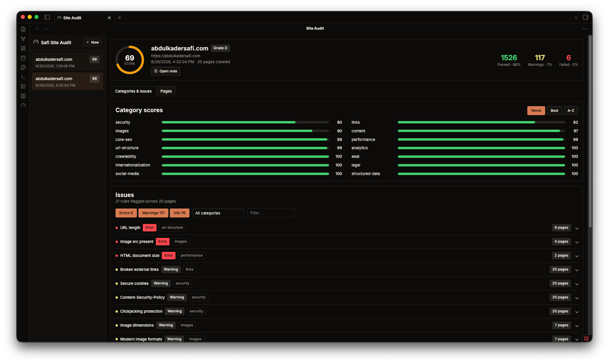The width and height of the screenshot is (609, 364).
Task: Sort category scores by Best
Action: (x=554, y=111)
